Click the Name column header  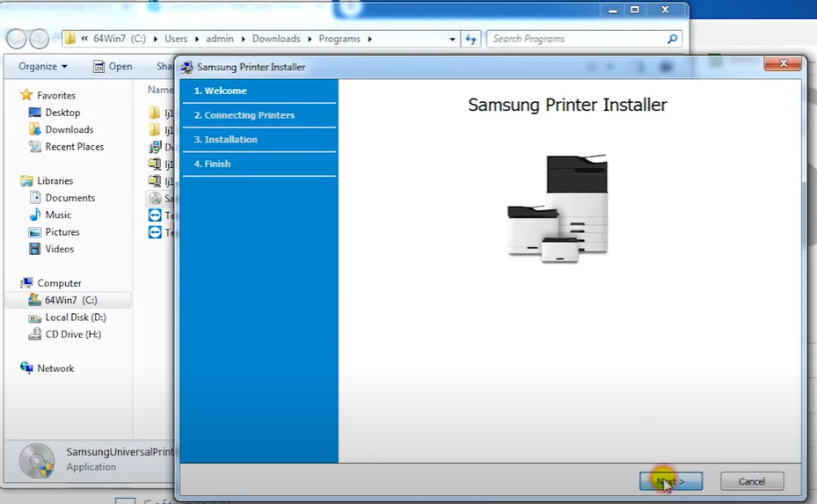click(x=160, y=90)
